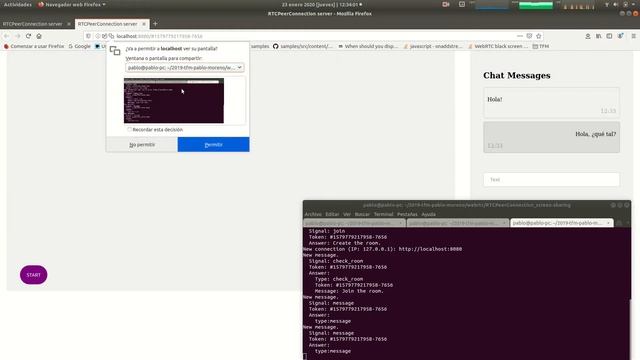The width and height of the screenshot is (640, 360).
Task: Click the terminal line with http://localhost:8080
Action: 382,249
